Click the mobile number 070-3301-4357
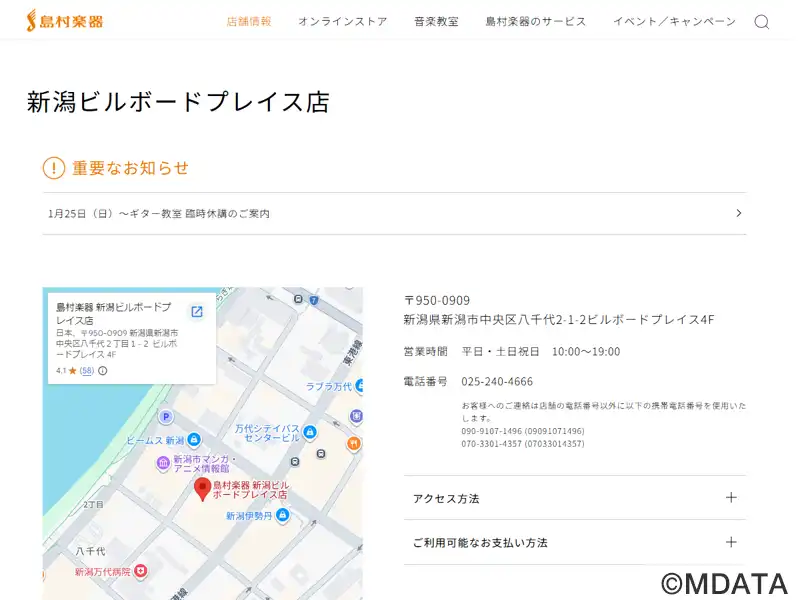The width and height of the screenshot is (800, 600). [x=523, y=444]
